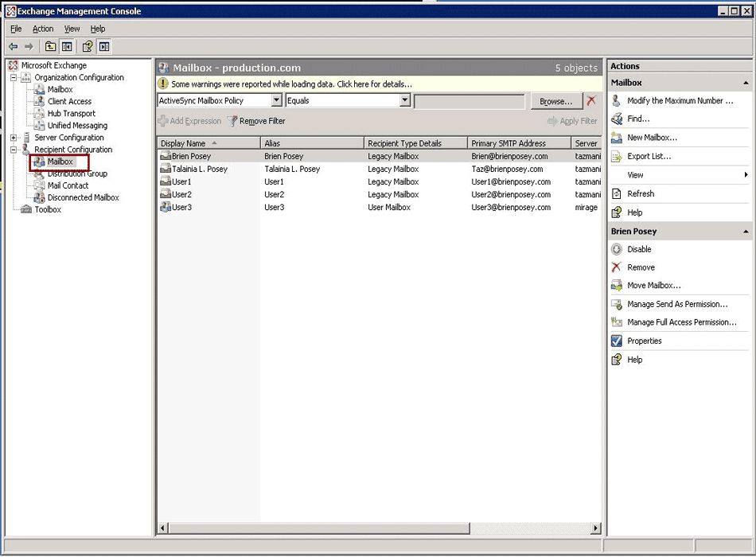Viewport: 756px width, 557px height.
Task: Click the User3 mailbox icon in the list
Action: (166, 208)
